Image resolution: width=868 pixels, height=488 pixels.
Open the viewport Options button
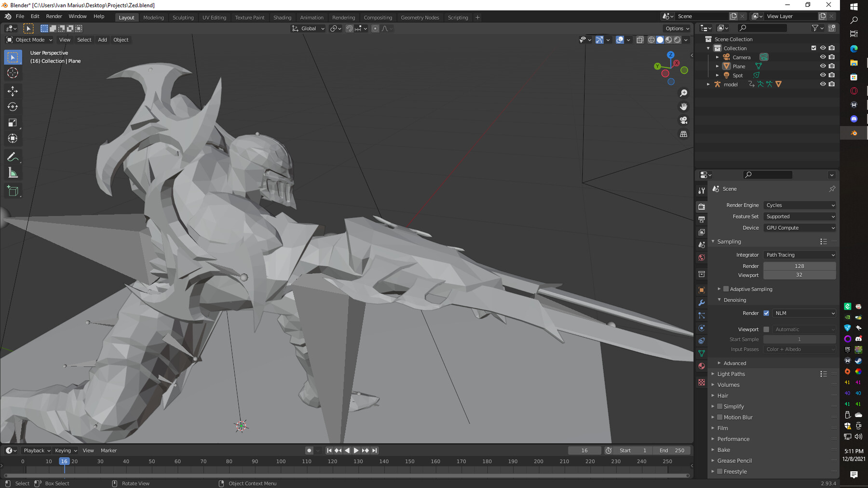(677, 28)
